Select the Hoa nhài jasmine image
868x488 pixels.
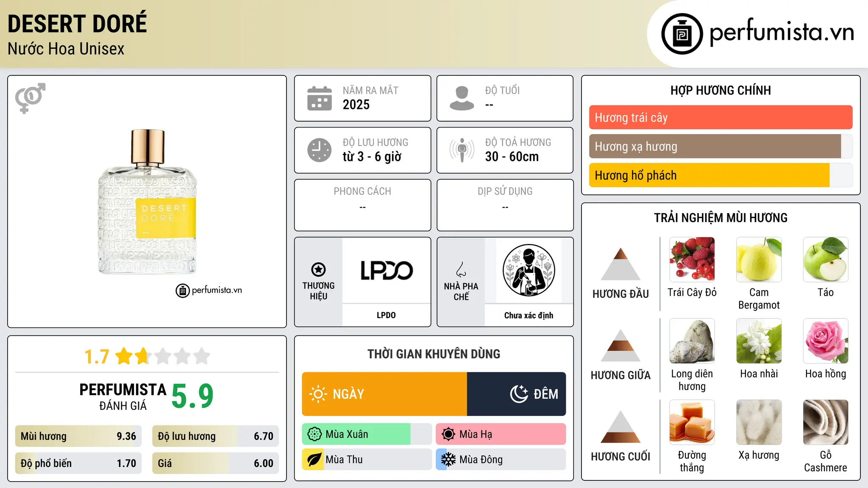(x=759, y=341)
